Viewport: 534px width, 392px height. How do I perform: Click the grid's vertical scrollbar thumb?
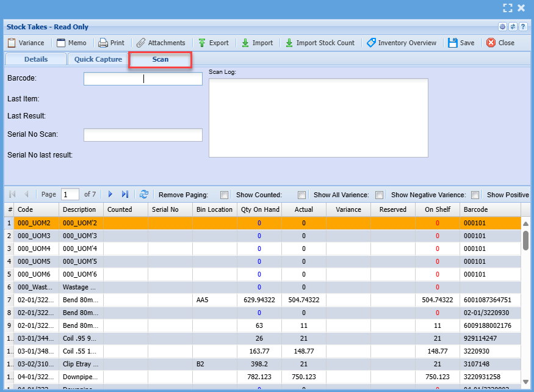tap(525, 240)
